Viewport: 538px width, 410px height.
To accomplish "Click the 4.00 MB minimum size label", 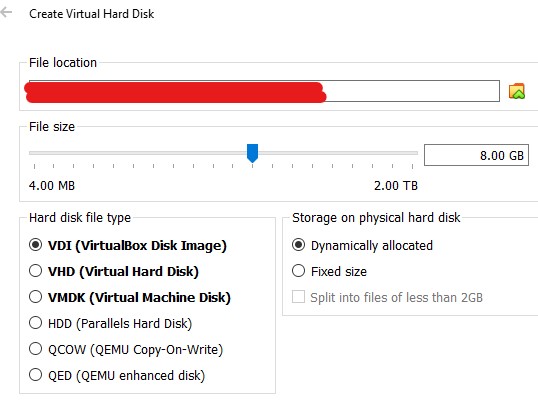I will pos(52,186).
